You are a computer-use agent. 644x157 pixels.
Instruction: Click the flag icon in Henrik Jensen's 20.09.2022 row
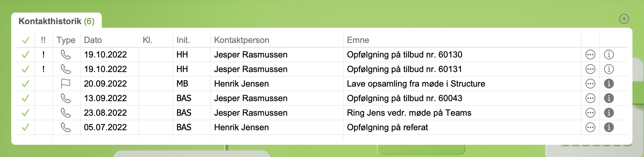click(66, 84)
